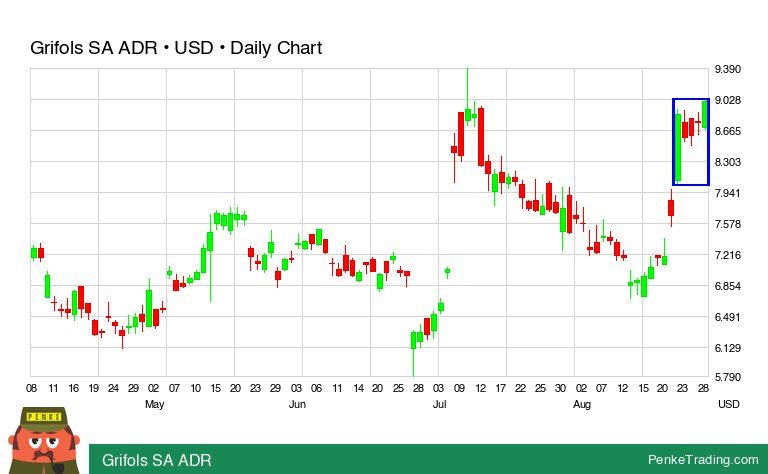The image size is (768, 474).
Task: Click the 9.390 price axis label
Action: (x=727, y=69)
